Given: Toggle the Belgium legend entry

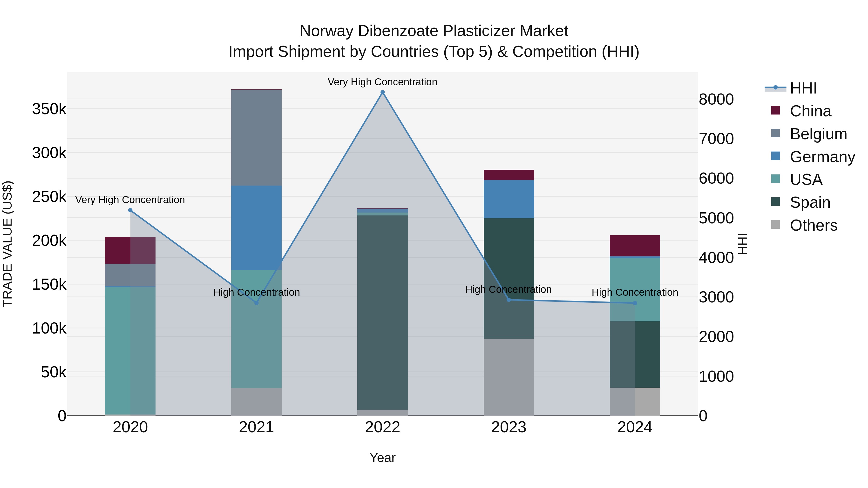Looking at the screenshot, I should (x=809, y=134).
